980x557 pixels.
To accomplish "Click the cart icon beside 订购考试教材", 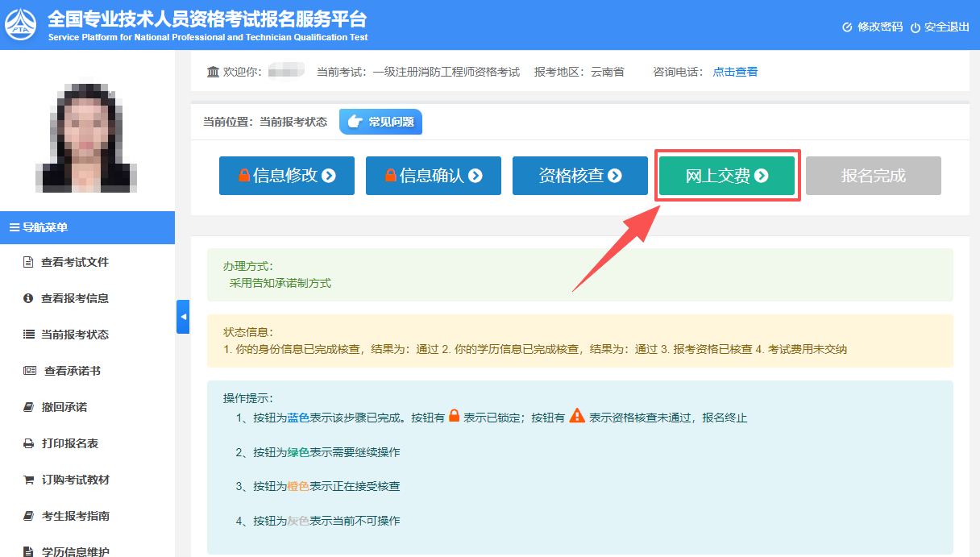I will [28, 480].
